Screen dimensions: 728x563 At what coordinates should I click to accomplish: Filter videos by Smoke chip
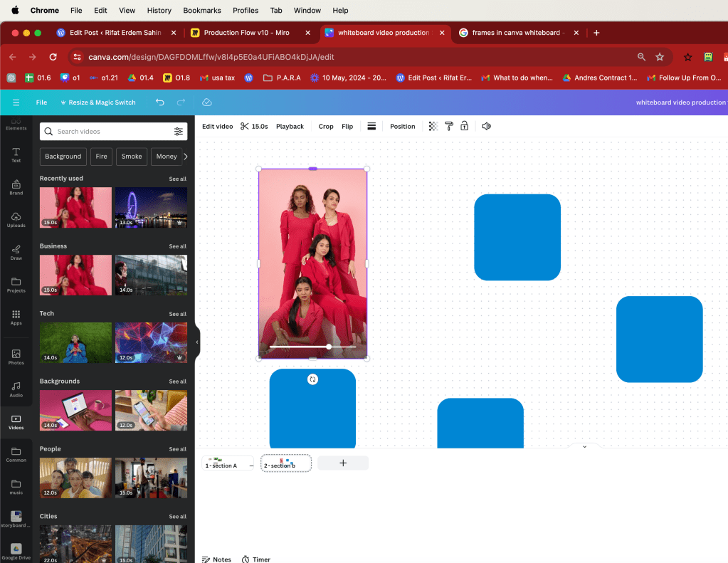[x=132, y=157]
